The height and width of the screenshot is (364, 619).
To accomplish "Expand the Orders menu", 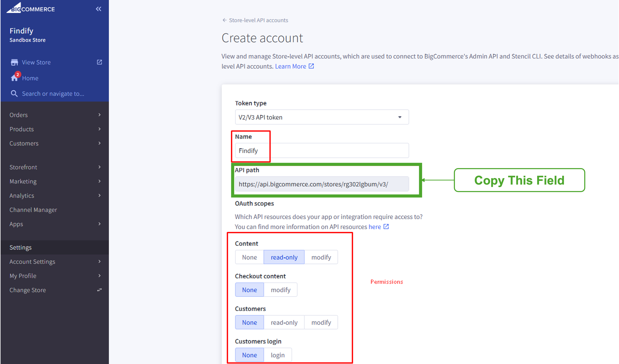I will point(55,115).
